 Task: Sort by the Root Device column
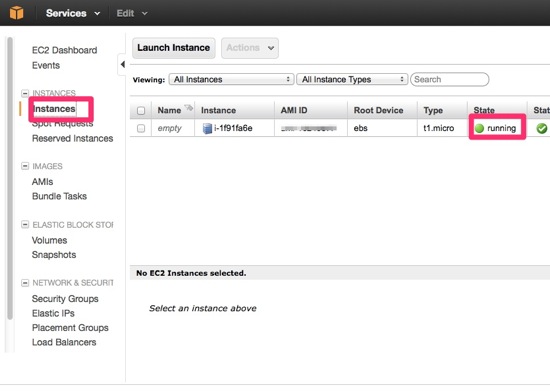coord(378,111)
